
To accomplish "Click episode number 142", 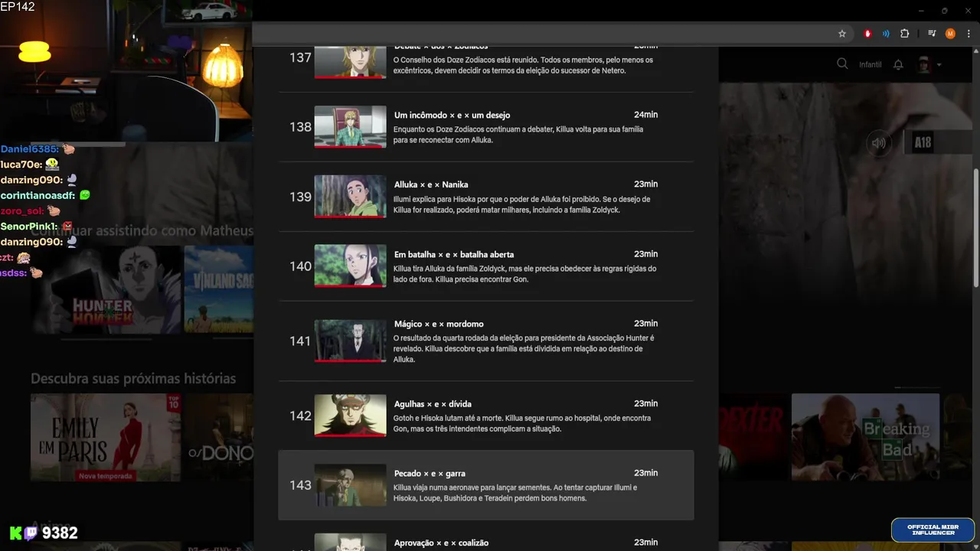I will (300, 416).
